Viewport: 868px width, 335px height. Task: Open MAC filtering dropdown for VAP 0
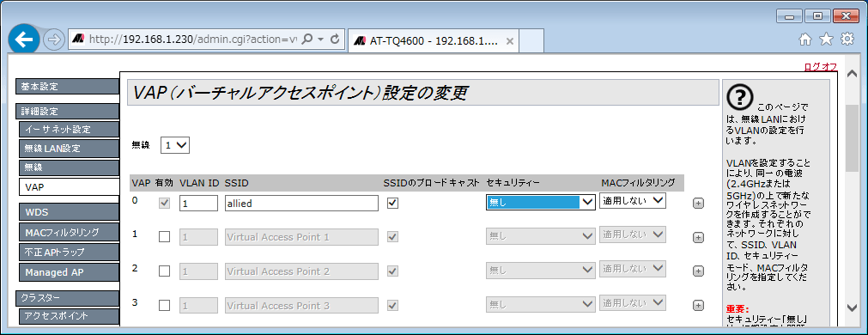(633, 200)
